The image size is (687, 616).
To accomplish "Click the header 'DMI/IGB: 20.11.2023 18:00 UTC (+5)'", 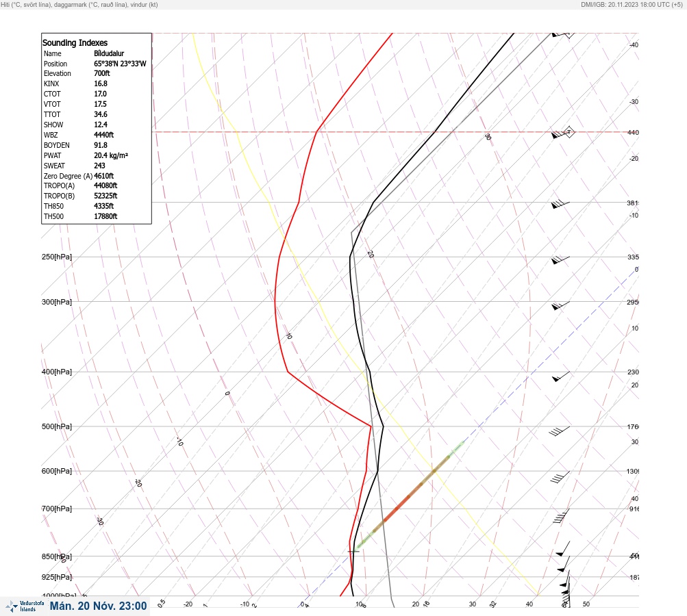I will click(632, 4).
